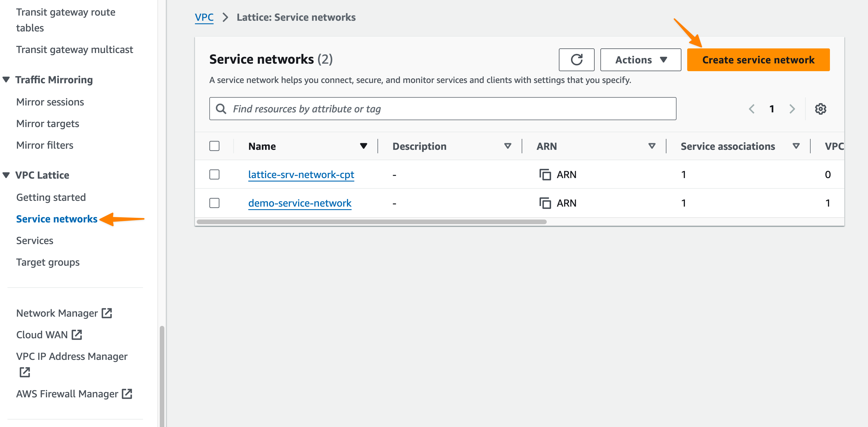Open Cloud WAN external link icon
Screen dimensions: 868x427
coord(77,335)
